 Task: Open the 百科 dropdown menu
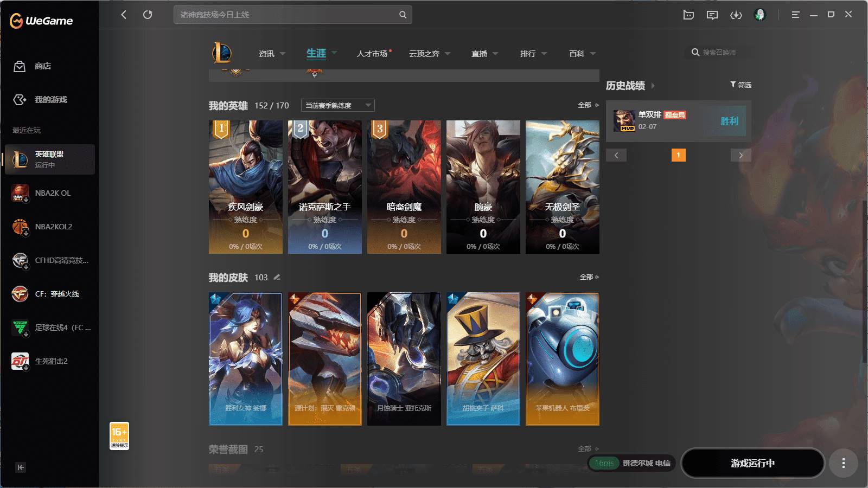(x=582, y=54)
